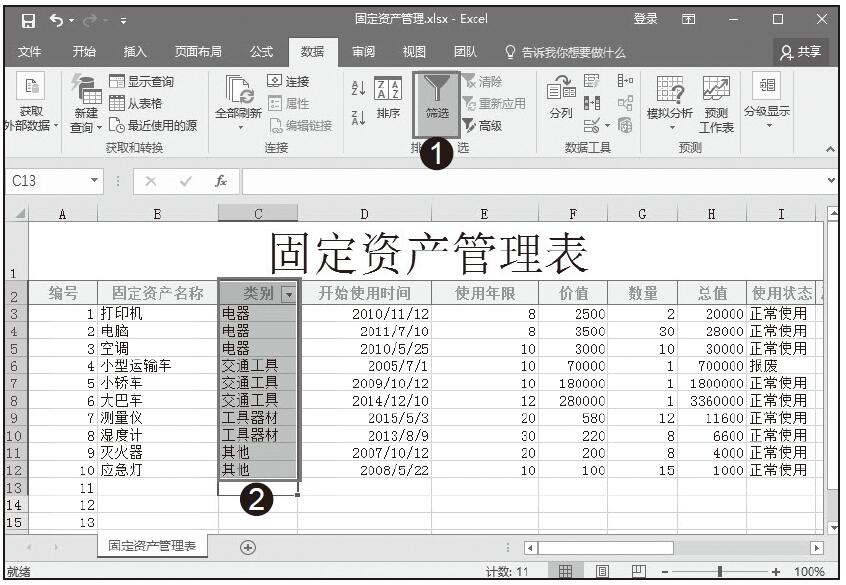846x585 pixels.
Task: Open the 公式 ribbon tab
Action: (261, 52)
